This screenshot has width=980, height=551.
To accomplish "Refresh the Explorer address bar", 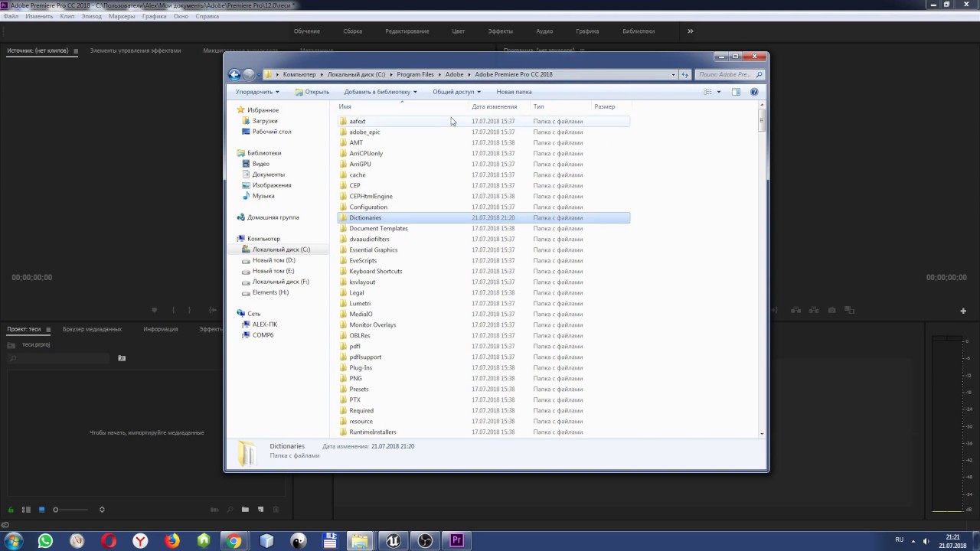I will pyautogui.click(x=685, y=74).
